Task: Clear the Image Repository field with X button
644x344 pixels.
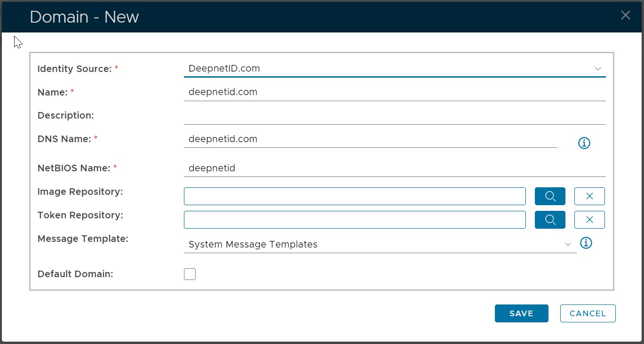Action: (589, 196)
